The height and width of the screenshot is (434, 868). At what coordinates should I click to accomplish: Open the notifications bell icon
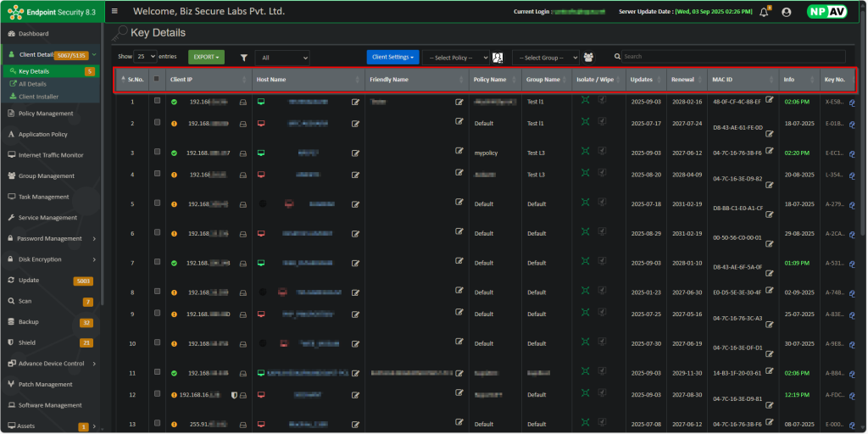point(764,12)
